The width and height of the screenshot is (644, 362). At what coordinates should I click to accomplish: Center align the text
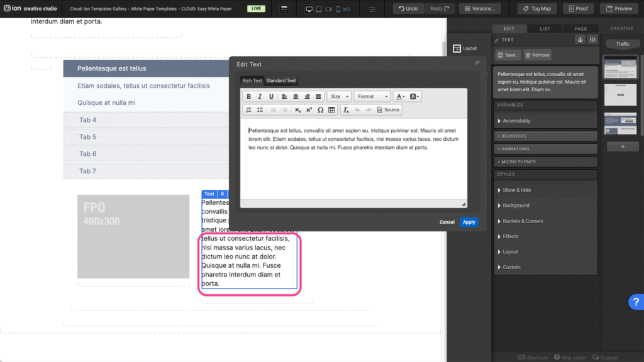pyautogui.click(x=296, y=97)
